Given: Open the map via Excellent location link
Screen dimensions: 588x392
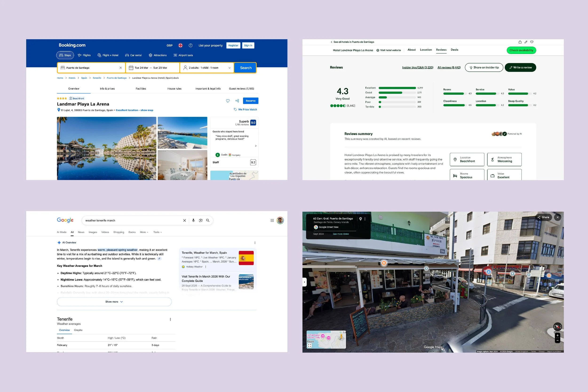Looking at the screenshot, I should coord(135,110).
